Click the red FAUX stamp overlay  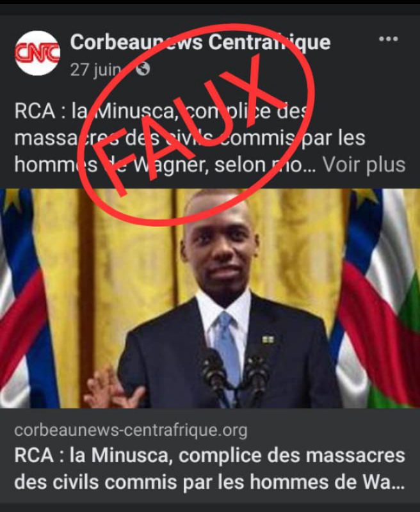tap(197, 125)
